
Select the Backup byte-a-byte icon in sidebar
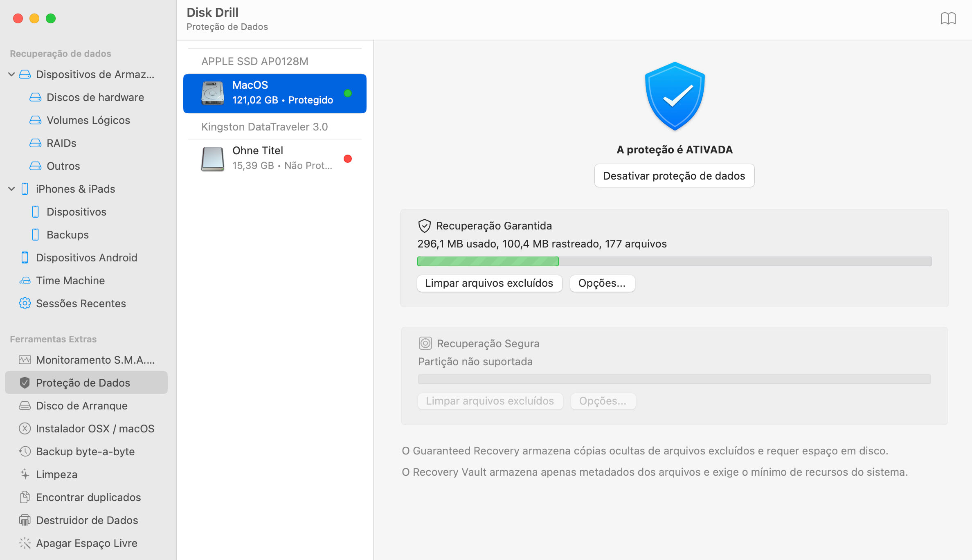point(25,451)
